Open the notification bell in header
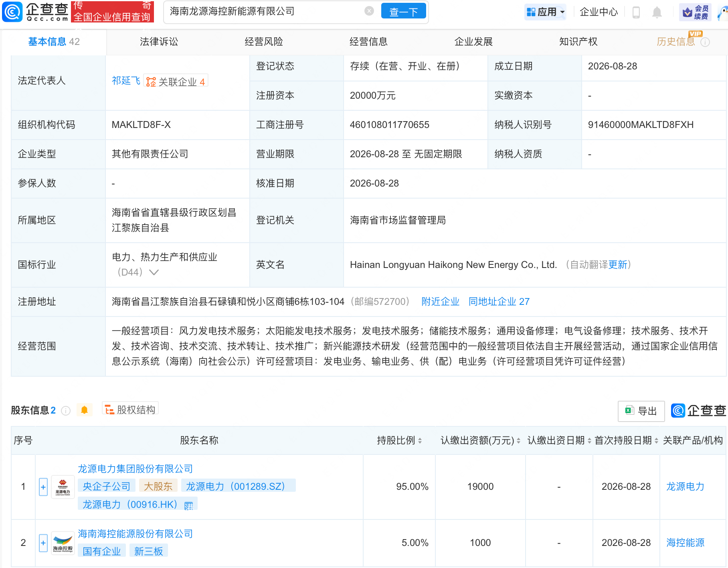 click(657, 12)
